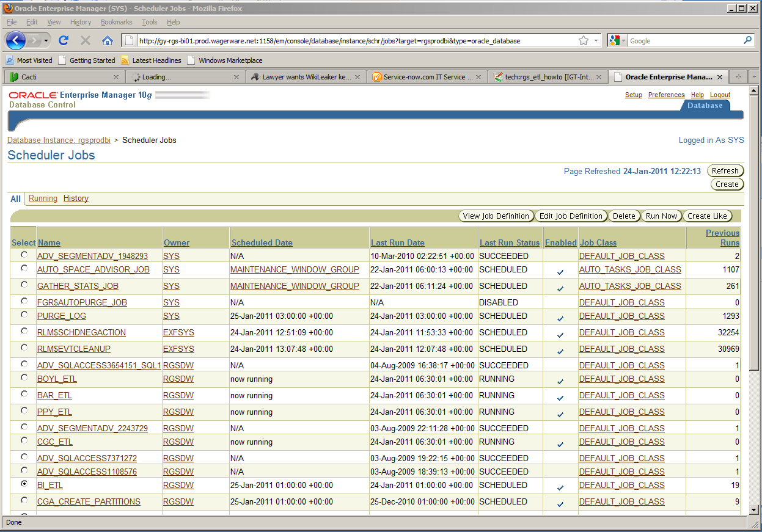Switch to the Running tab
This screenshot has width=762, height=532.
click(43, 199)
